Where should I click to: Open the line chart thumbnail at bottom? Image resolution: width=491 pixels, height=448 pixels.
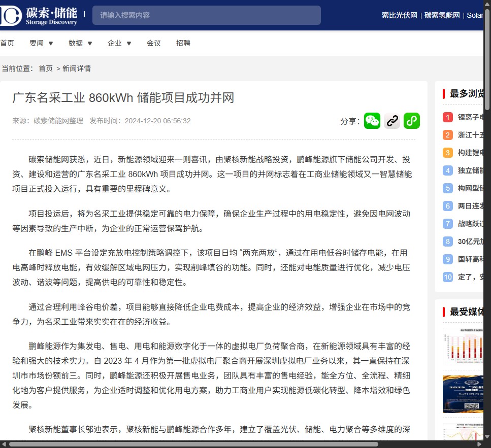pos(463,432)
